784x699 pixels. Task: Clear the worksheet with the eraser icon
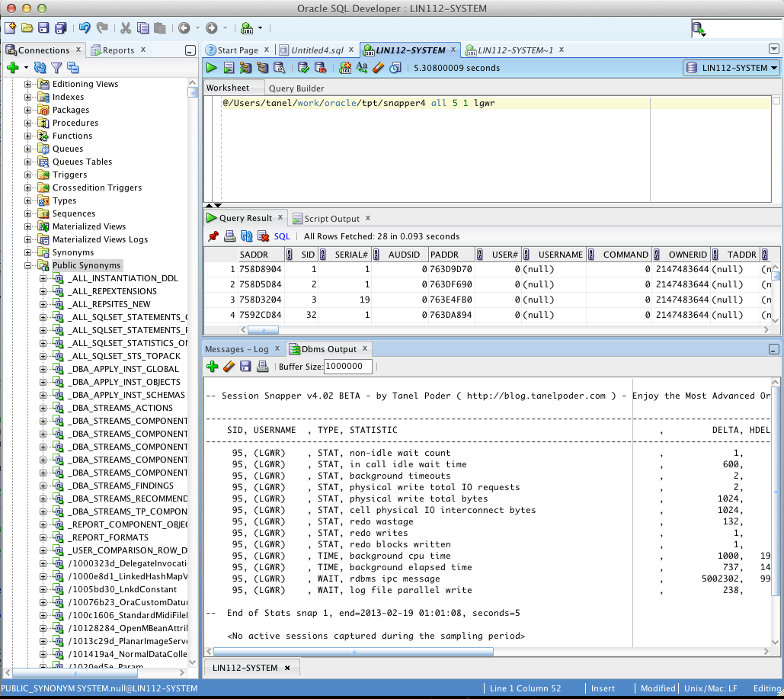tap(379, 68)
